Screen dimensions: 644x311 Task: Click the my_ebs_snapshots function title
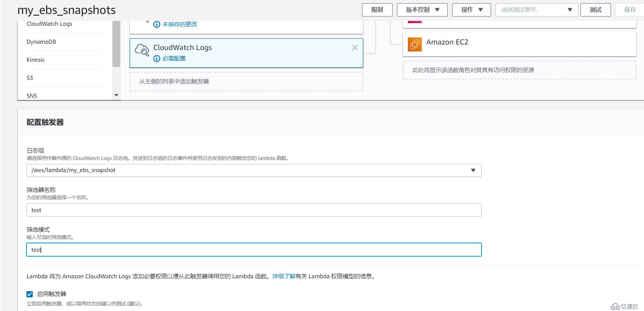67,10
